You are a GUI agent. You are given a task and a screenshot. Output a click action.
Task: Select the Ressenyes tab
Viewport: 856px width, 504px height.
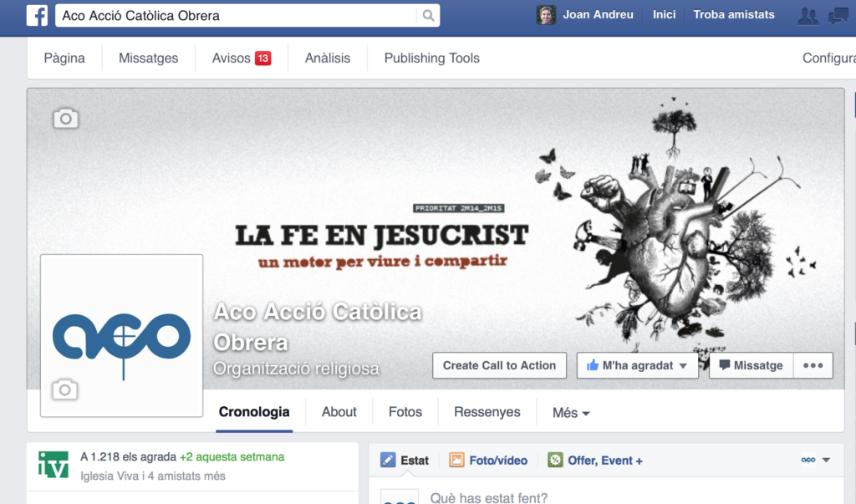(487, 412)
